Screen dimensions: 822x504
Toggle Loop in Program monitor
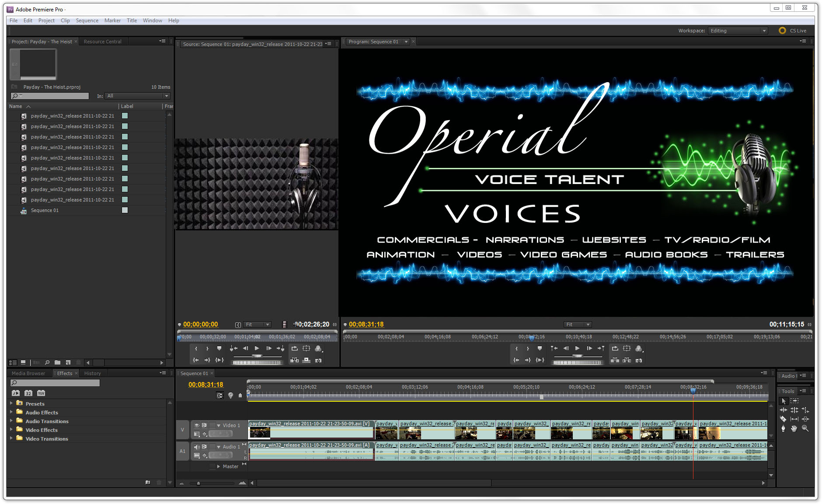click(x=615, y=348)
